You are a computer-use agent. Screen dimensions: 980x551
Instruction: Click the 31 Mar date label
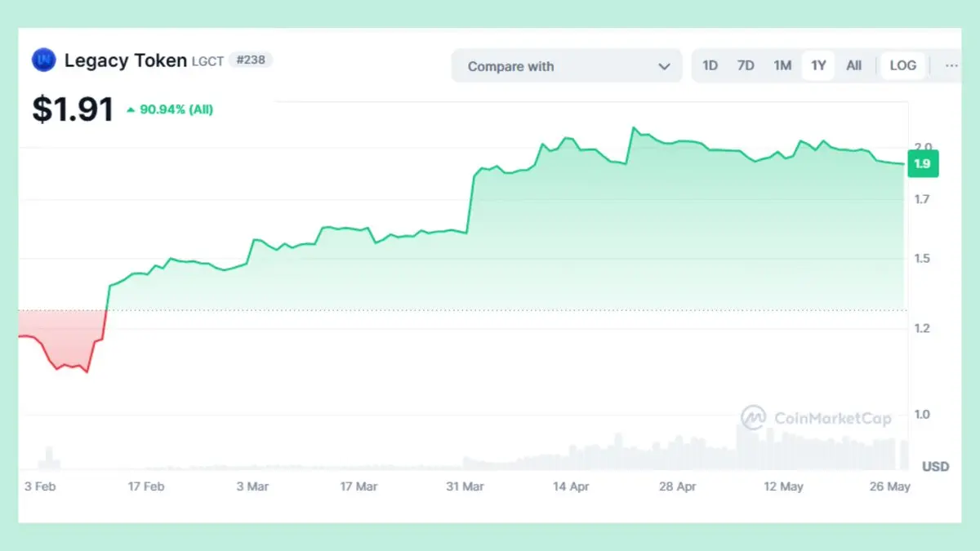(x=465, y=487)
